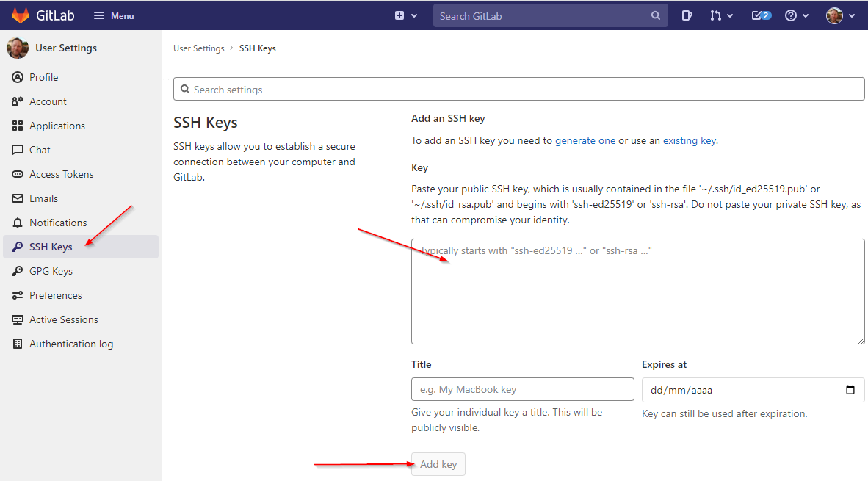Expand the create new plus dropdown
The height and width of the screenshot is (481, 868).
[405, 15]
